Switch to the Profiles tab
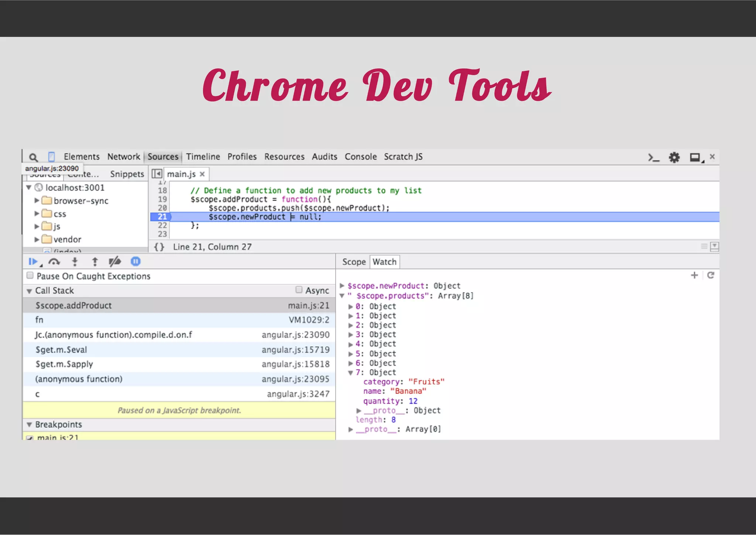The image size is (756, 535). [x=242, y=157]
